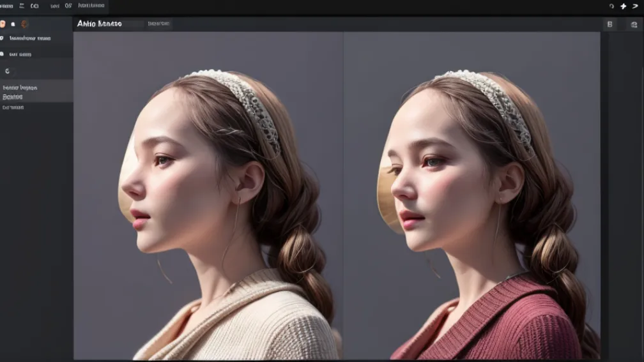Toggle the bullet icon on the second sidebar row
The width and height of the screenshot is (644, 362).
tap(2, 54)
